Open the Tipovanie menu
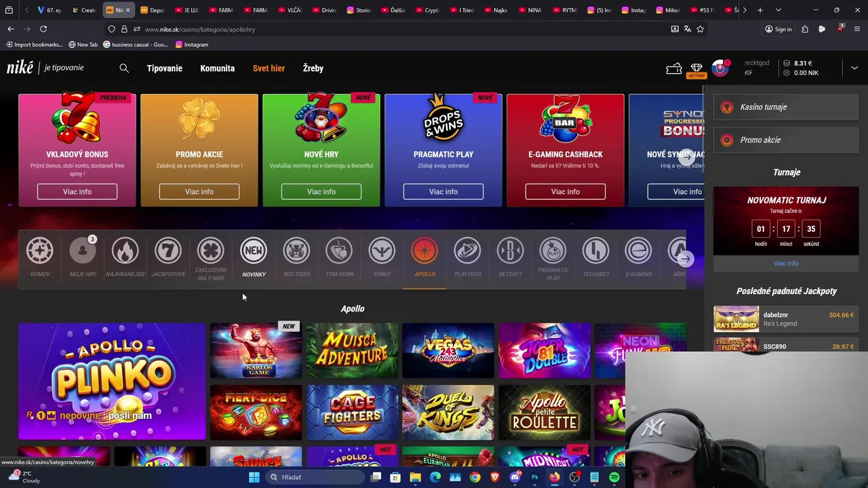This screenshot has width=868, height=488. click(165, 68)
